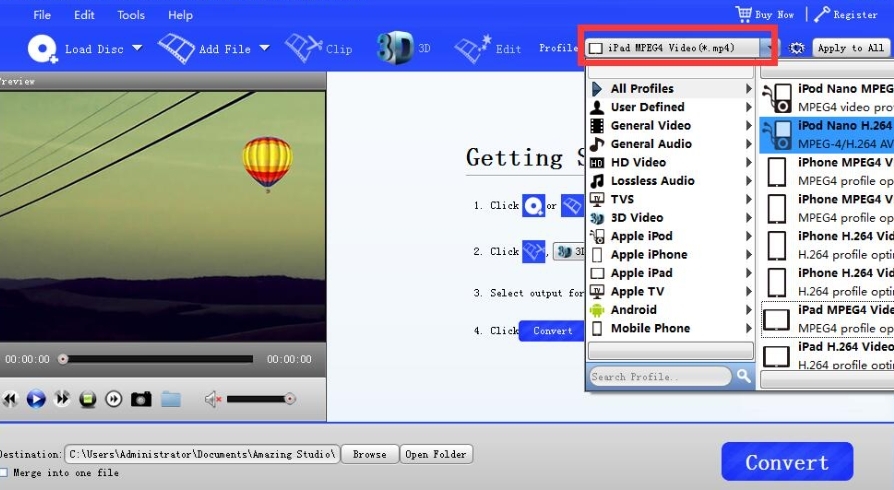
Task: Open the File menu
Action: 42,15
